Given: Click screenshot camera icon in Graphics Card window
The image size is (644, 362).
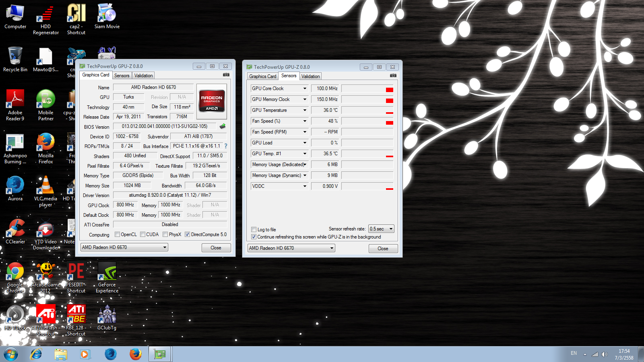Looking at the screenshot, I should (226, 75).
